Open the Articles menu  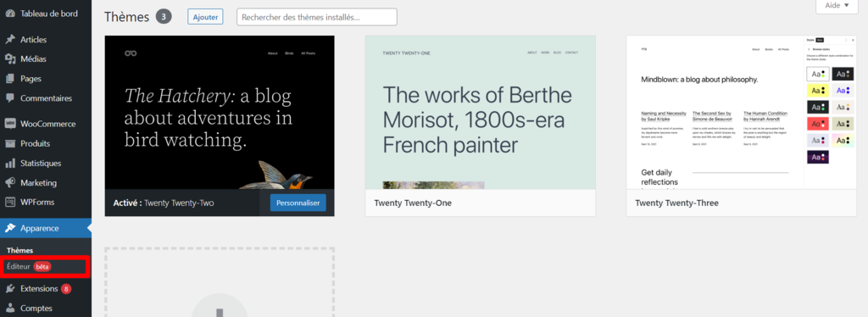(x=46, y=40)
